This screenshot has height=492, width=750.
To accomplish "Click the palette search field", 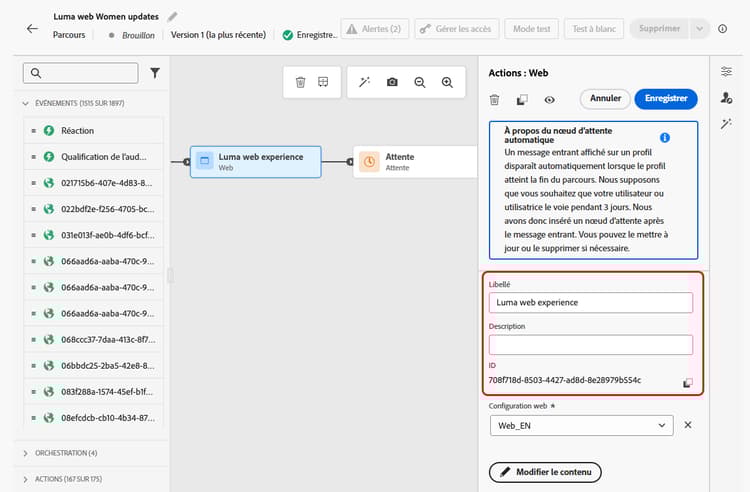I will (80, 73).
